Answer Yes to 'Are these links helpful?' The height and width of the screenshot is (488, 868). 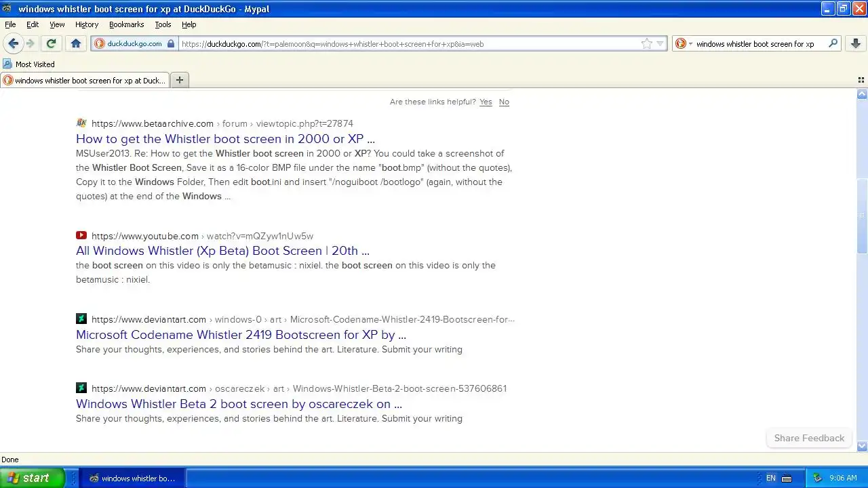[486, 102]
